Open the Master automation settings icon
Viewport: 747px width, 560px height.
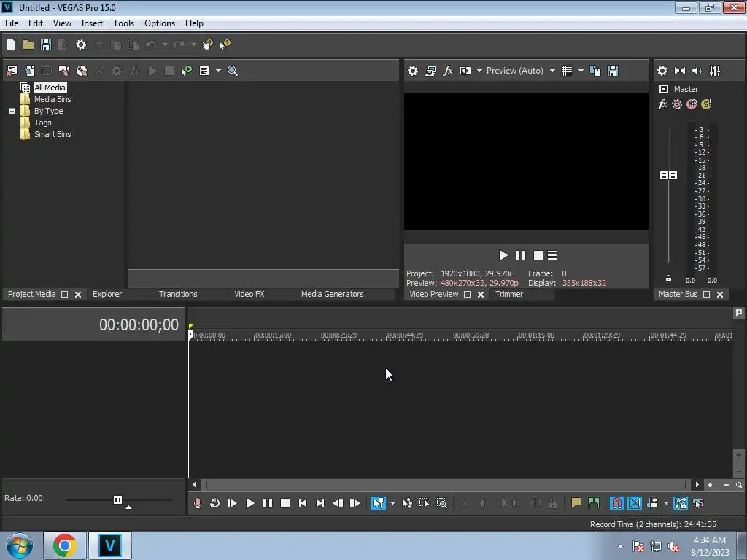(x=677, y=104)
